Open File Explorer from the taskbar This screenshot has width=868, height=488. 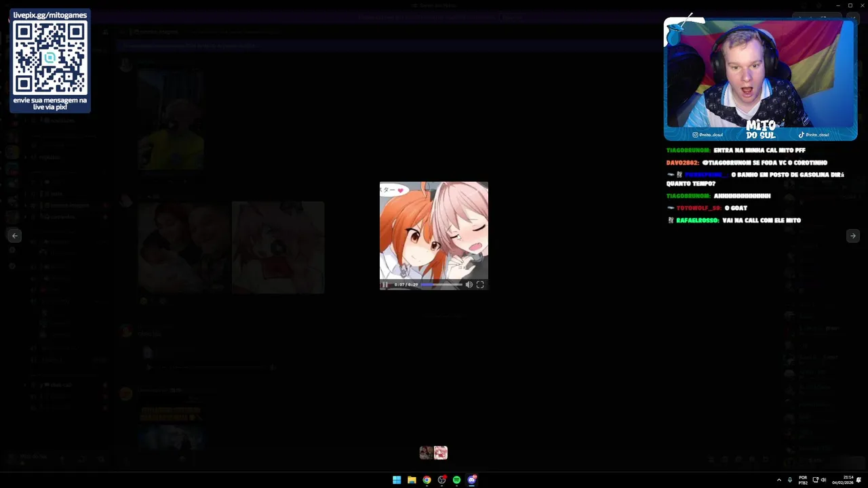coord(412,480)
